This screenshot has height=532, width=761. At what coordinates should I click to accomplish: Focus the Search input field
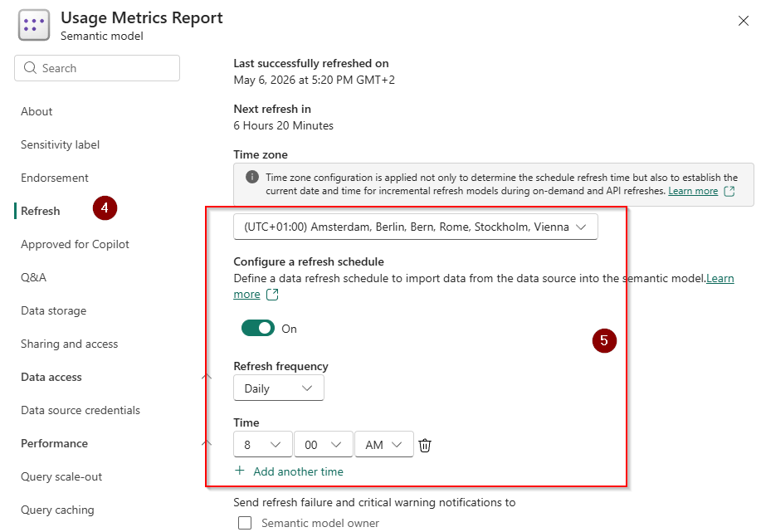(x=97, y=68)
